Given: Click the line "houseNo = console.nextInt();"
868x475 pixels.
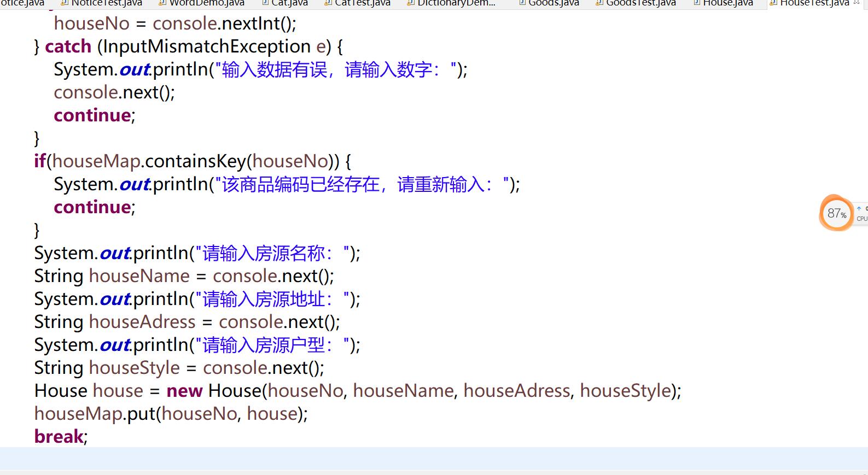Looking at the screenshot, I should [175, 24].
